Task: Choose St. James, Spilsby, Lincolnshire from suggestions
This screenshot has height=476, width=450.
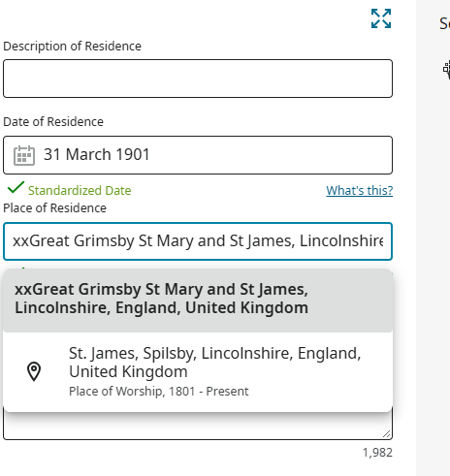Action: [x=198, y=371]
